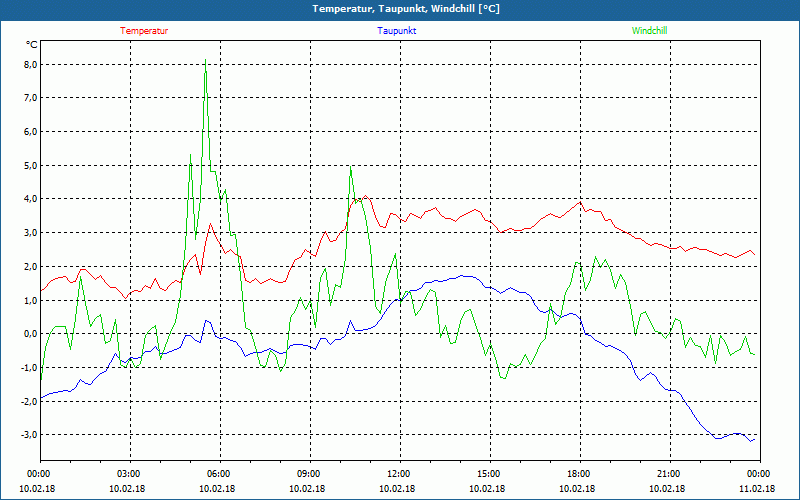Click the "2,0" y-axis value
Image resolution: width=800 pixels, height=500 pixels.
pos(31,266)
